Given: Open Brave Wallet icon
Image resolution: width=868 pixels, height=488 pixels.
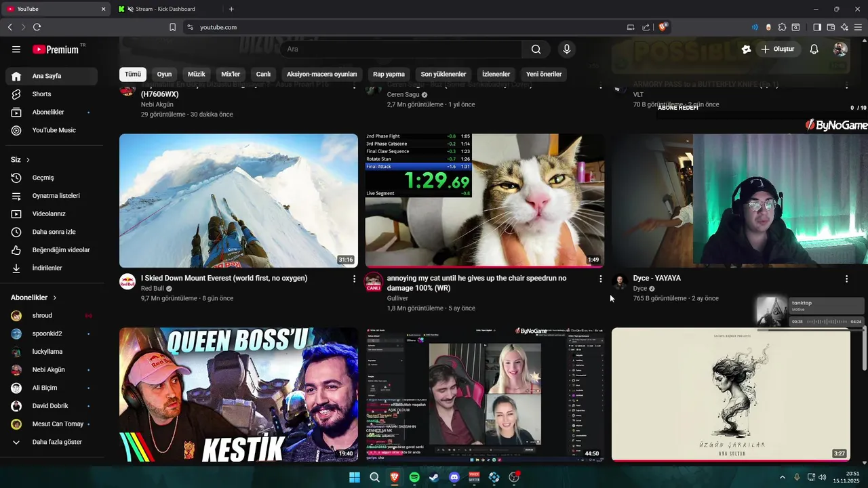Looking at the screenshot, I should click(x=831, y=27).
